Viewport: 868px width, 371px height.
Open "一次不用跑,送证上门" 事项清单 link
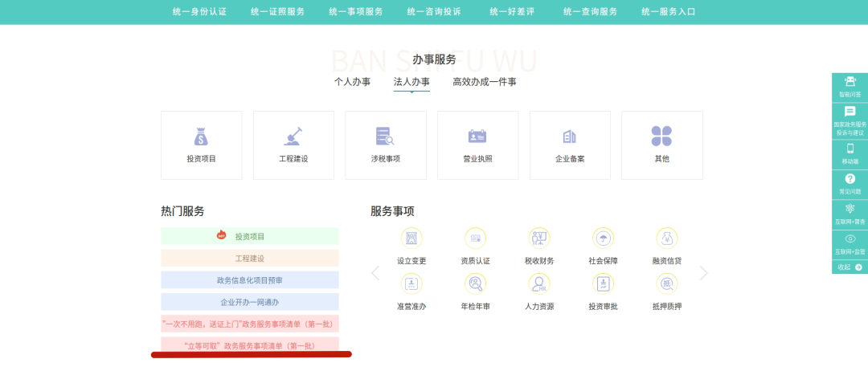pos(250,324)
